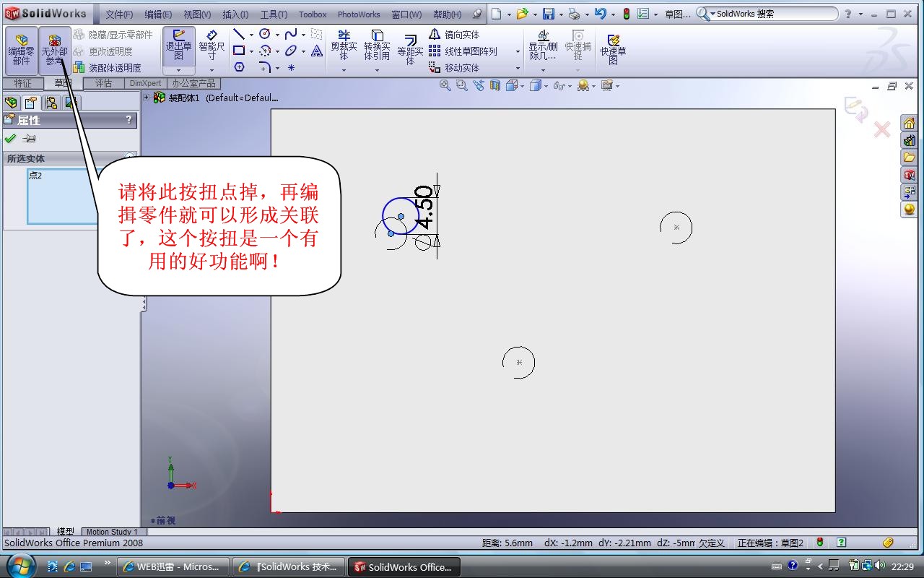Image resolution: width=924 pixels, height=578 pixels.
Task: Click the 剪裁实体 trim entities tool
Action: (x=344, y=46)
